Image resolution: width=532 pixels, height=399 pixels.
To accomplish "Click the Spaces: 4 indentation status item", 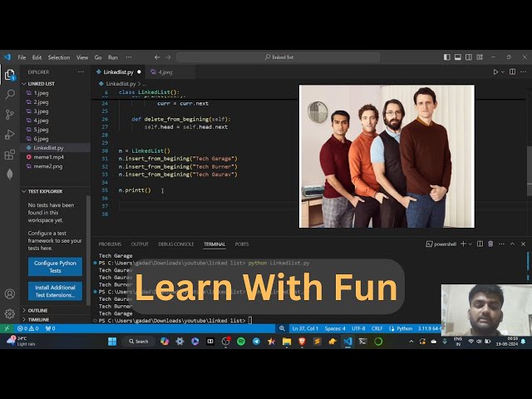I will [x=335, y=328].
